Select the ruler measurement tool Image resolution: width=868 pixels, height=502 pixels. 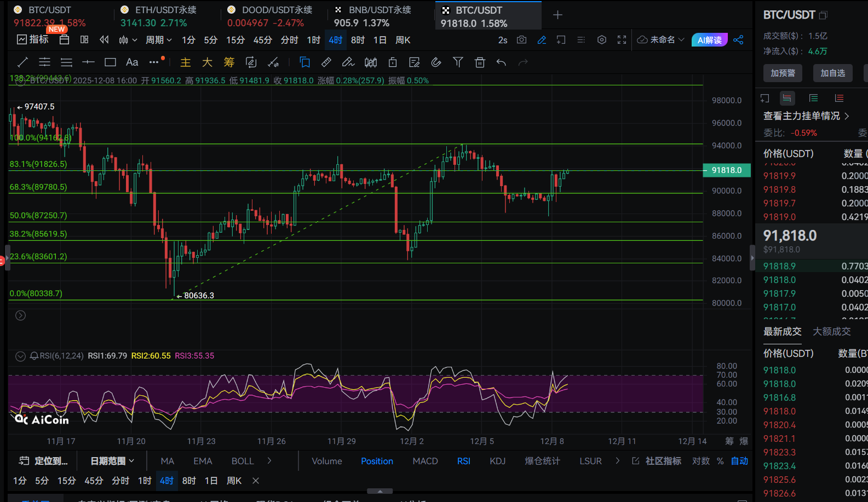click(x=326, y=62)
